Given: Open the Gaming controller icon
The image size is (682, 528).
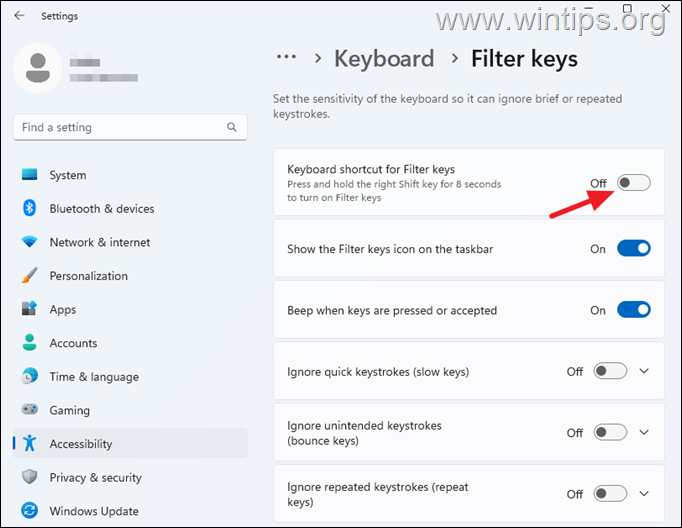Looking at the screenshot, I should point(30,410).
